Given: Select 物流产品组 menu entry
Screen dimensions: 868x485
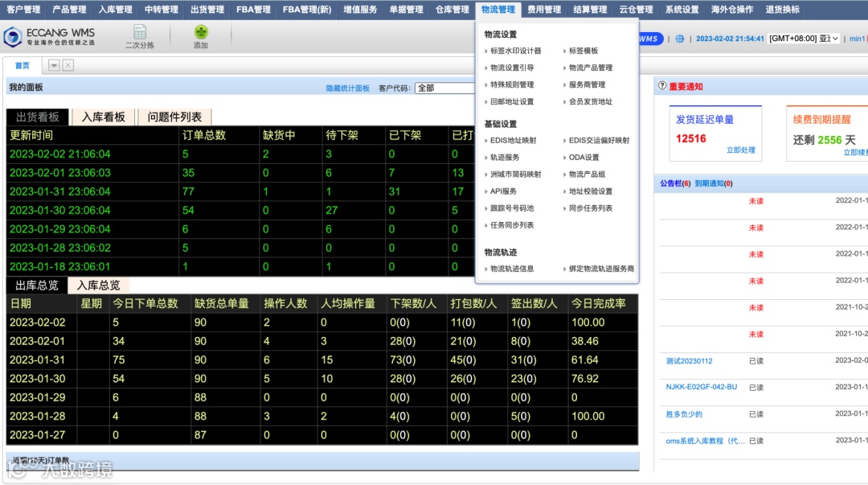Looking at the screenshot, I should tap(587, 174).
